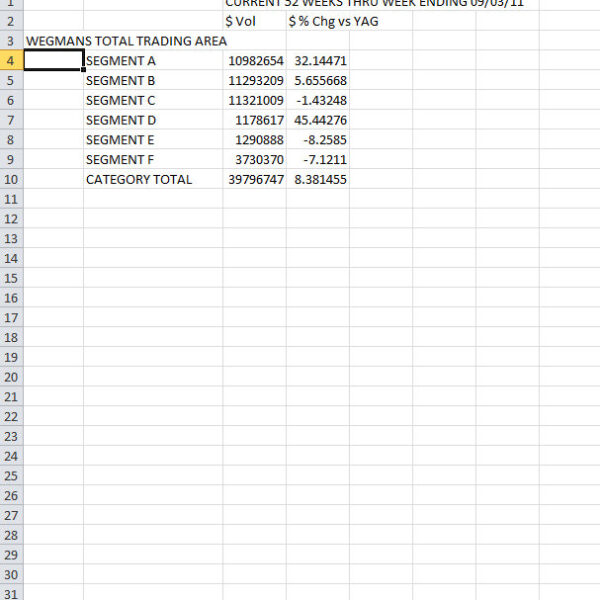Select row 3 by its header
This screenshot has height=600, width=600.
tap(11, 41)
